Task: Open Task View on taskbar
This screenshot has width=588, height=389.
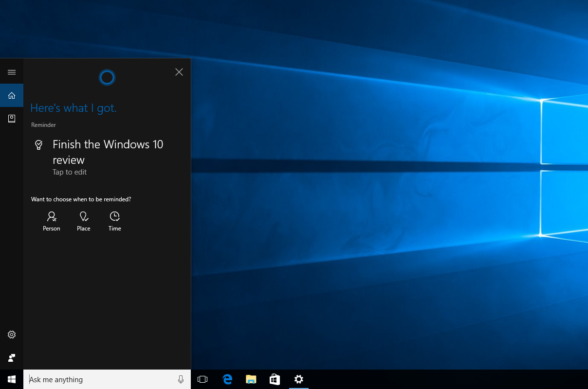Action: click(202, 379)
